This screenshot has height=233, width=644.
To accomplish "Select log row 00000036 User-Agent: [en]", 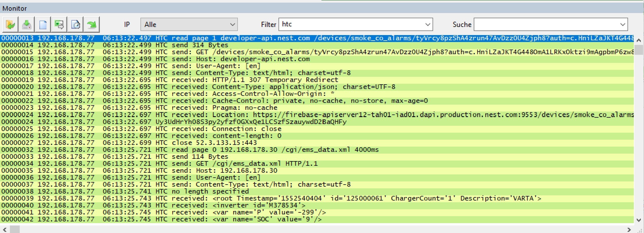I will point(317,178).
